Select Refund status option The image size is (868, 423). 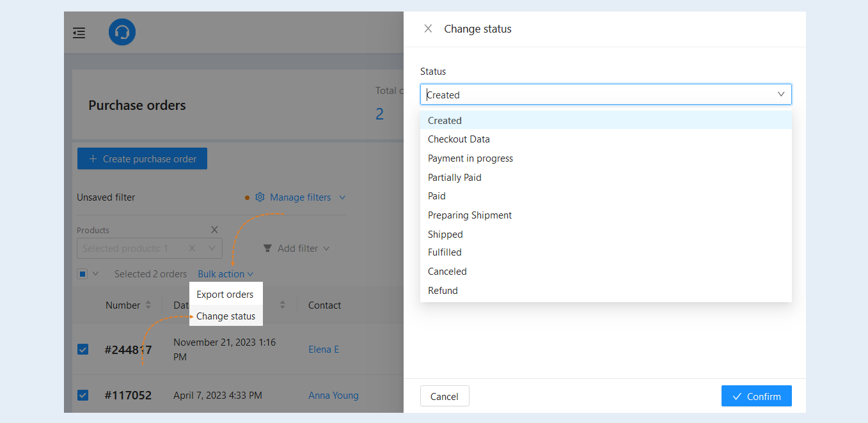tap(606, 291)
